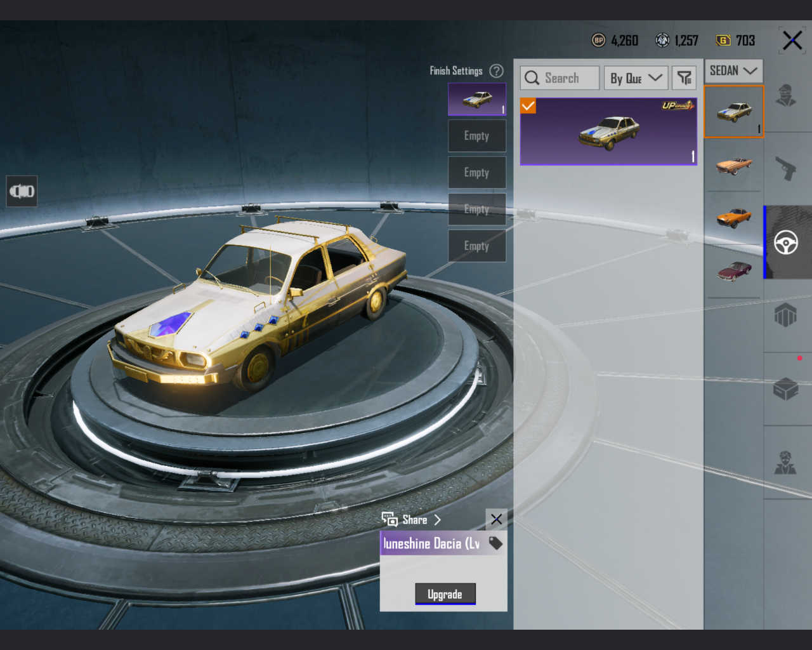Choose the dark red car skin thumbnail
This screenshot has width=812, height=650.
(734, 271)
